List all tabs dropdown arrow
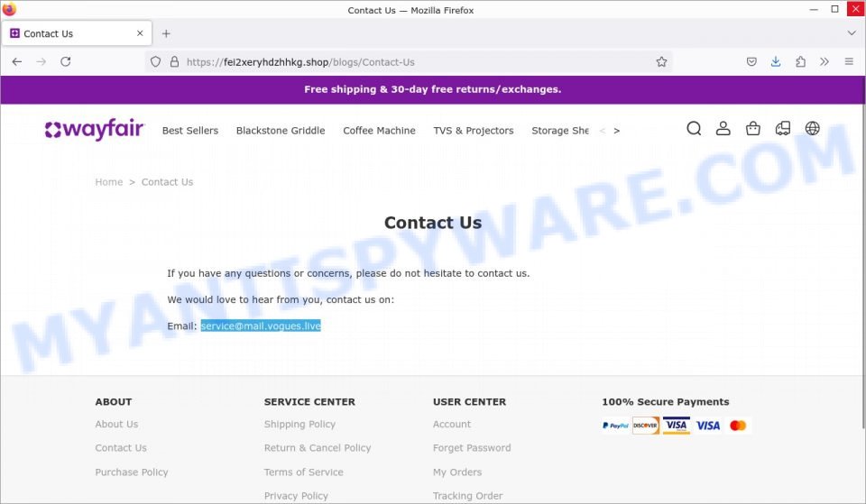Screen dimensions: 866x504 tap(851, 33)
